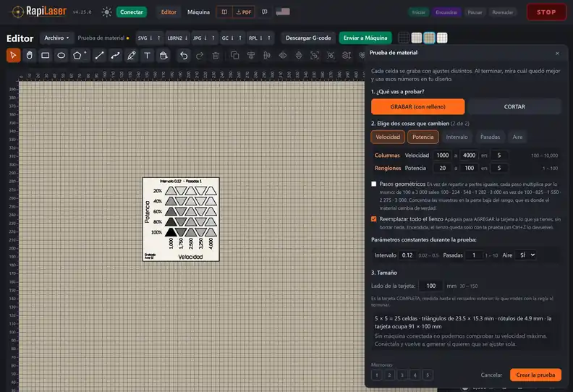Hit the red STOP button
Viewport: 573px width, 392px height.
[x=546, y=12]
